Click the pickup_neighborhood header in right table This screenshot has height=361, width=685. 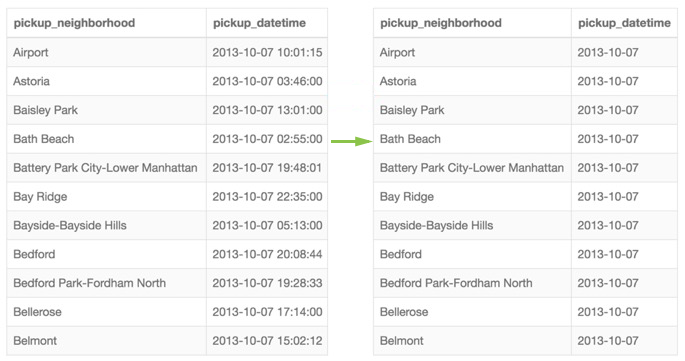(441, 23)
